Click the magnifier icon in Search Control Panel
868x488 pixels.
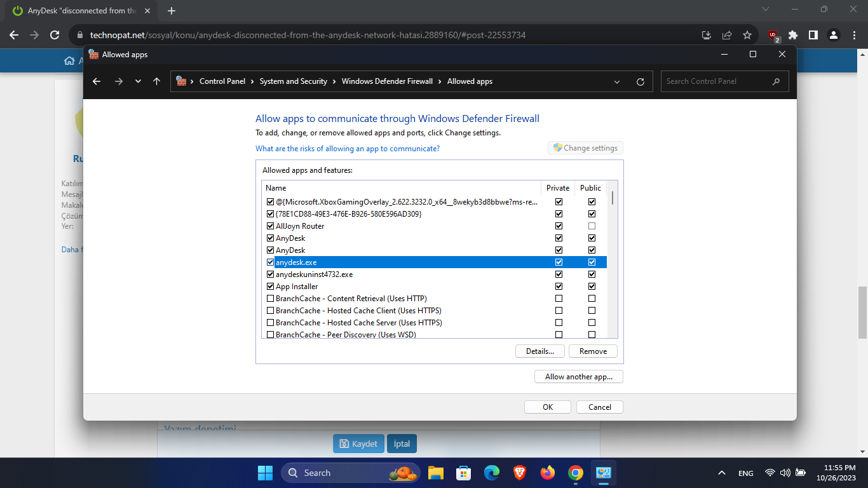pos(776,81)
